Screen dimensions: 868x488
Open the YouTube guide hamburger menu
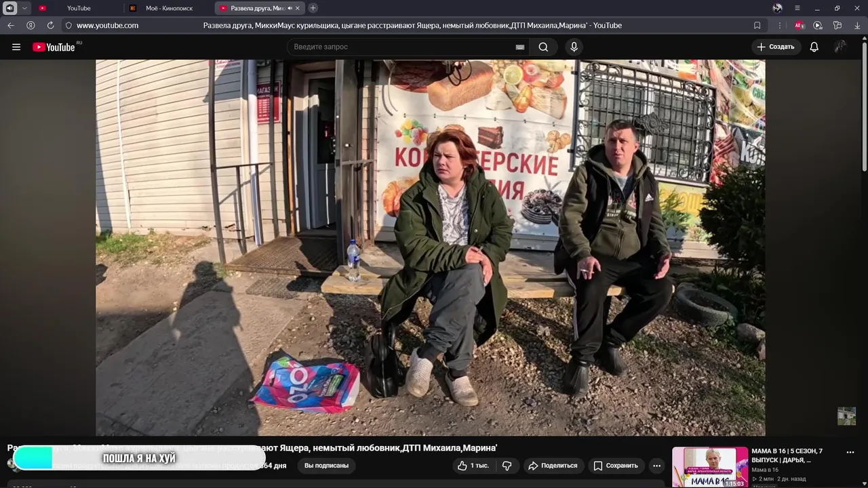click(16, 47)
